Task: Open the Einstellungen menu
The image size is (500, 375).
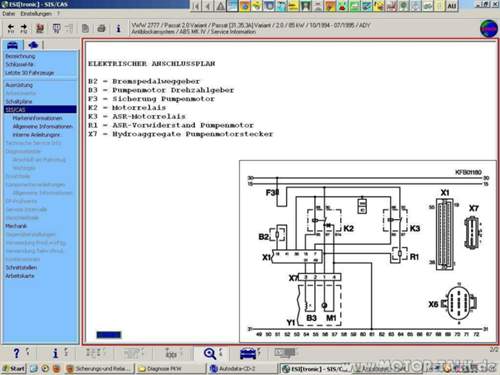Action: (x=36, y=14)
